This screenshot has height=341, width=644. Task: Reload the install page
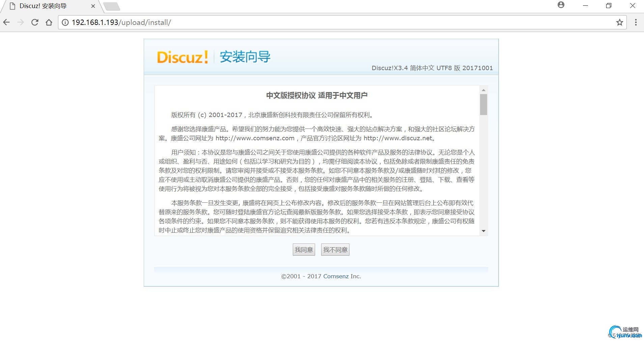click(x=35, y=22)
